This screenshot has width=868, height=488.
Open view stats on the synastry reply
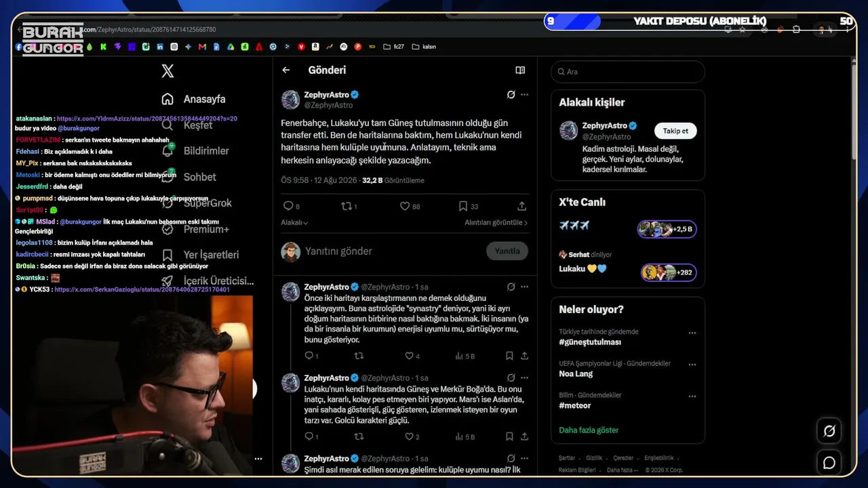click(x=465, y=356)
